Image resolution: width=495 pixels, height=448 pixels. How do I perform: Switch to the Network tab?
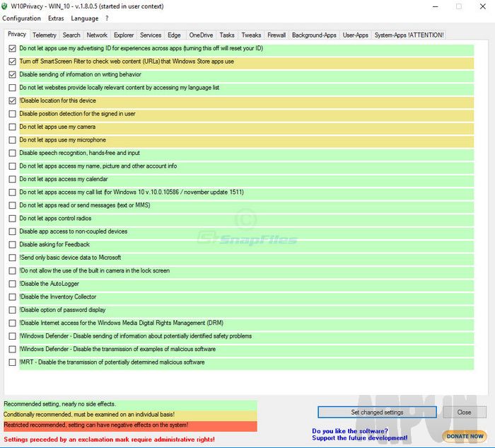(97, 35)
